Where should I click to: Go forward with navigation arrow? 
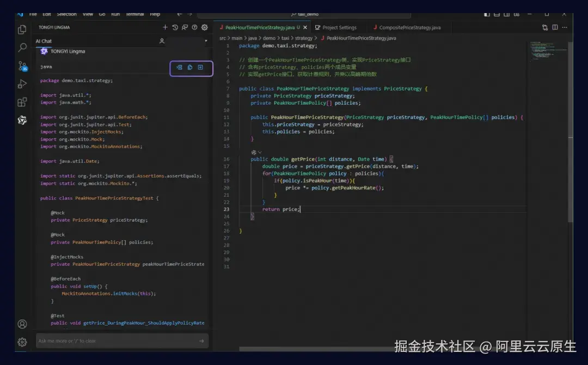190,14
